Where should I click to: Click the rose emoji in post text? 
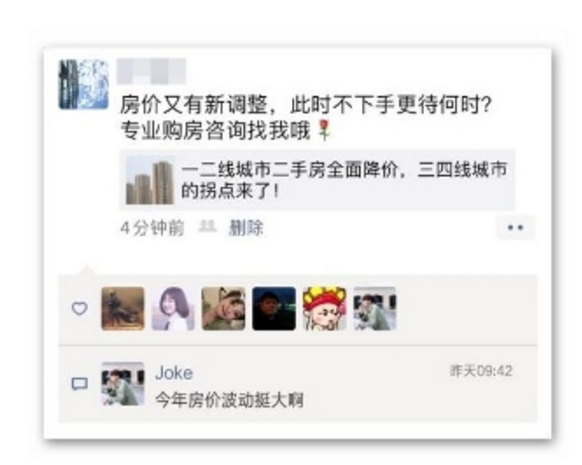(x=324, y=130)
